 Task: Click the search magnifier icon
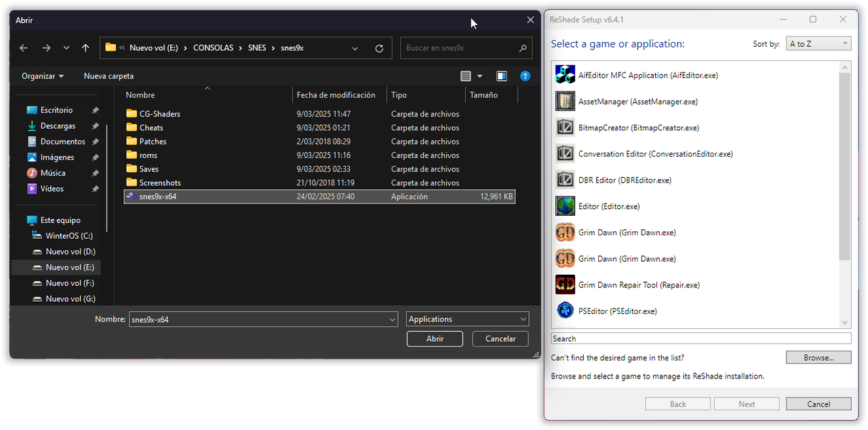tap(523, 48)
